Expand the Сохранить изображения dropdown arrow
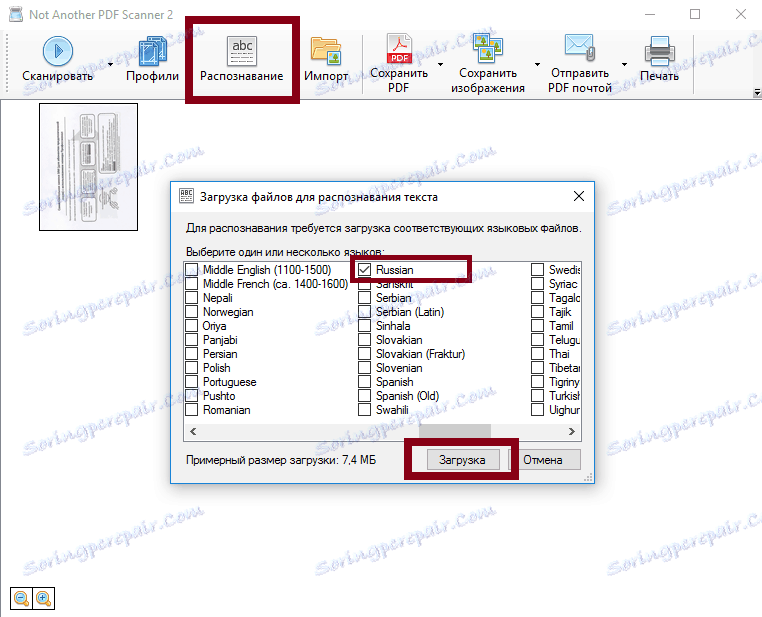Screen dimensions: 762x617 coord(537,64)
